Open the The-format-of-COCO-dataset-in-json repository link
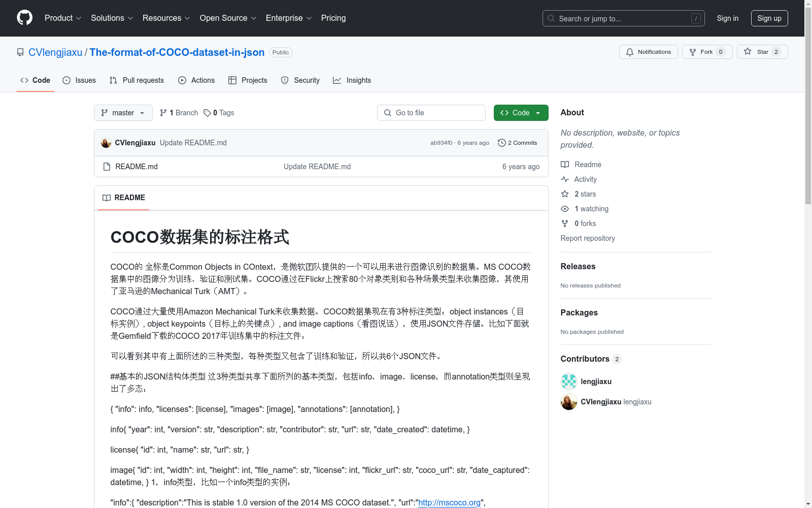The image size is (812, 508). pos(177,52)
